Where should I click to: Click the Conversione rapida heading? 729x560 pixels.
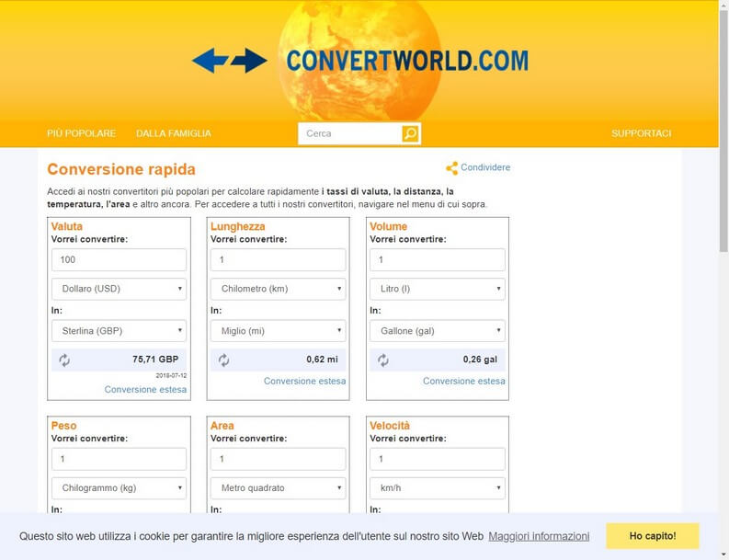click(x=121, y=169)
